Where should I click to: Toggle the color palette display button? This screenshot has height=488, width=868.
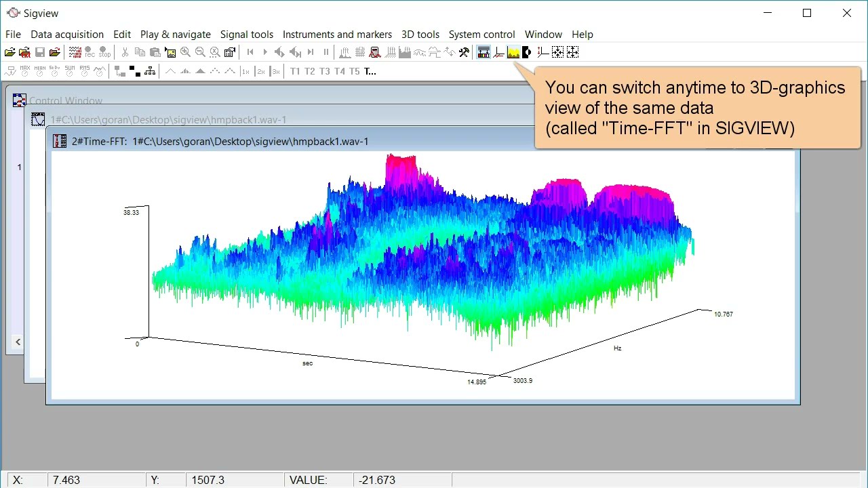coord(484,52)
